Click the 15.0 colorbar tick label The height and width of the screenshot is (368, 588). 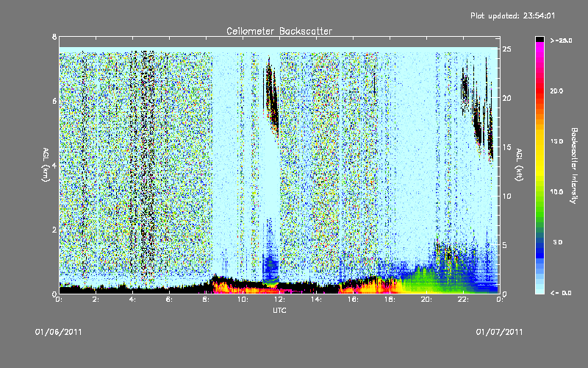pyautogui.click(x=557, y=141)
